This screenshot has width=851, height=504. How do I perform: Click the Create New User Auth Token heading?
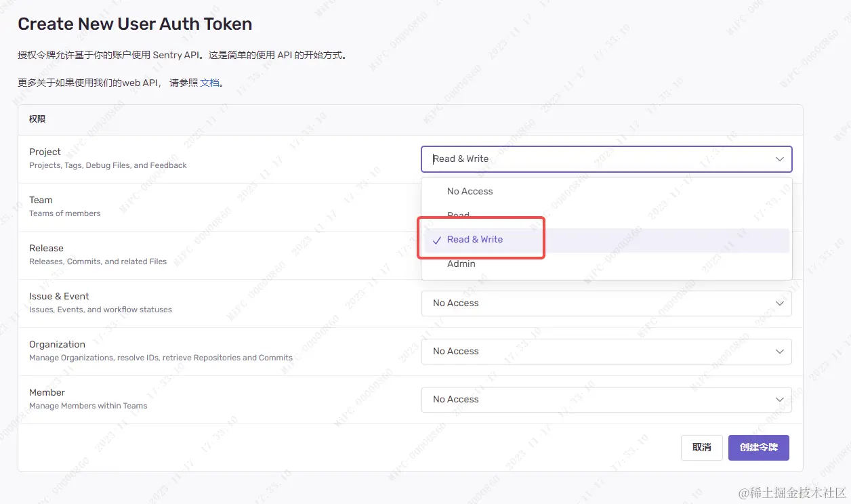tap(135, 24)
